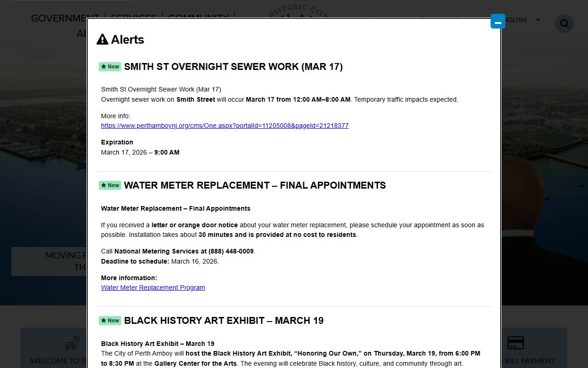
Task: Click New badge beside Smith St alert
Action: pos(110,67)
